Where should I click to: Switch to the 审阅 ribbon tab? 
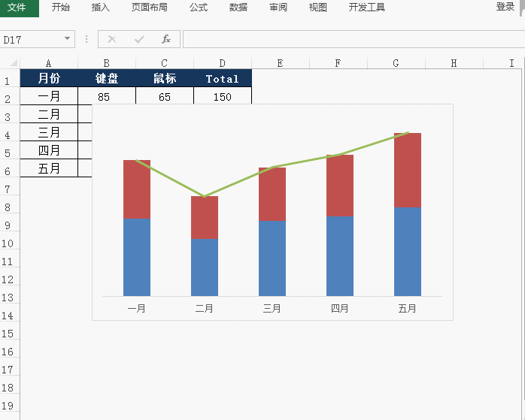click(278, 8)
